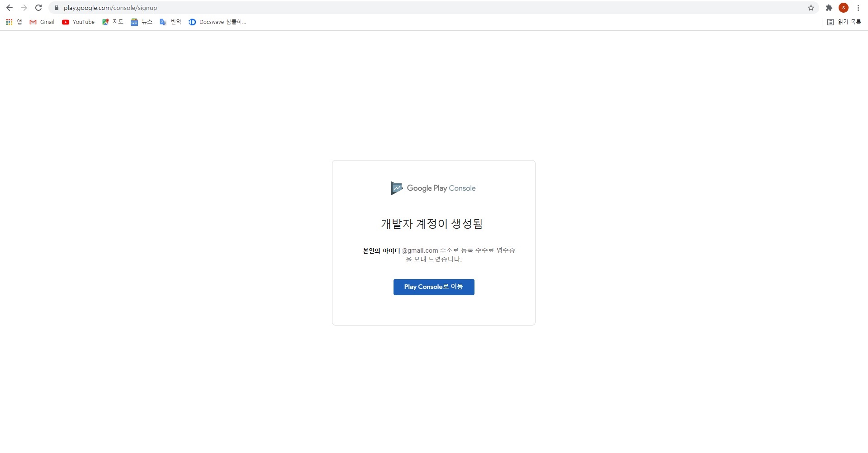
Task: Open the YouTube bookmark
Action: click(x=78, y=22)
